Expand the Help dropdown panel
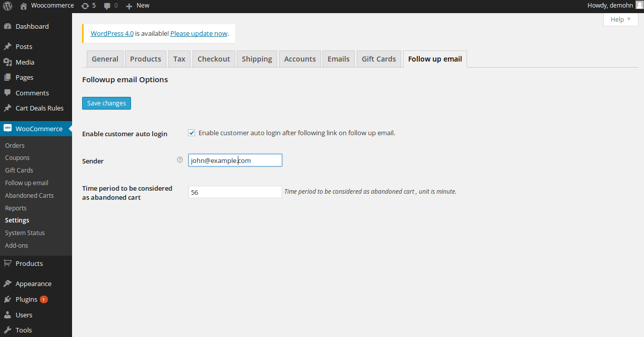This screenshot has width=644, height=337. 620,19
